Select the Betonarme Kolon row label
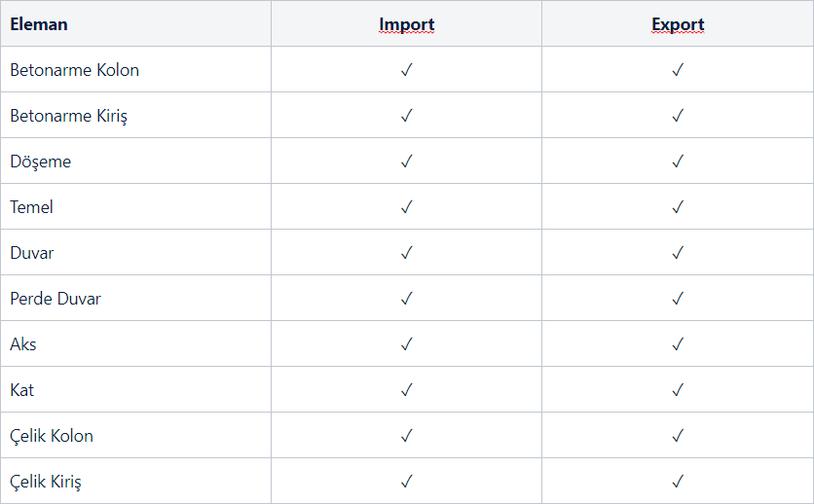The image size is (814, 504). tap(75, 70)
